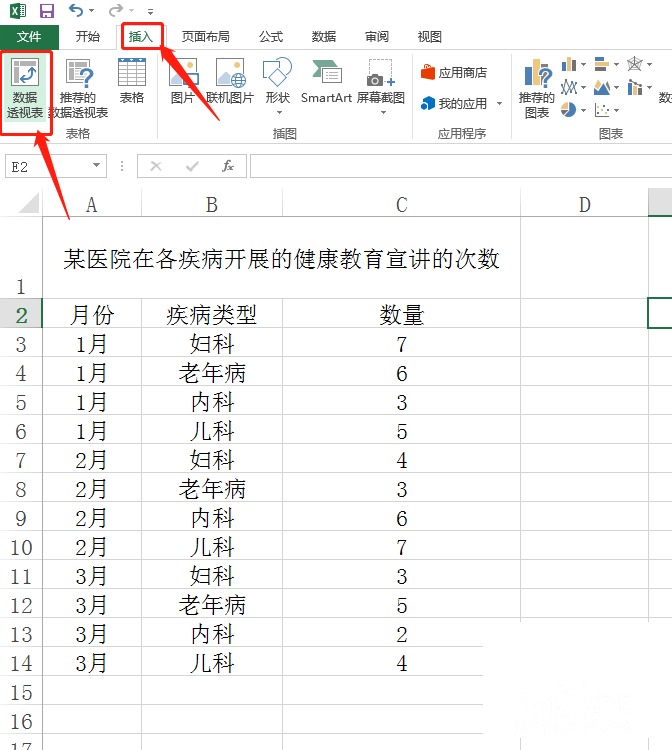Insert a bar chart
This screenshot has width=672, height=750.
(602, 64)
